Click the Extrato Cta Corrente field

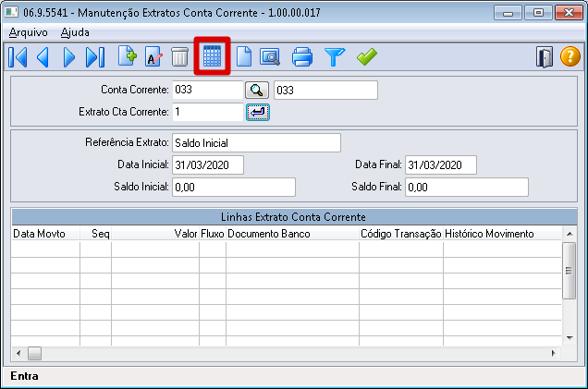[x=208, y=112]
